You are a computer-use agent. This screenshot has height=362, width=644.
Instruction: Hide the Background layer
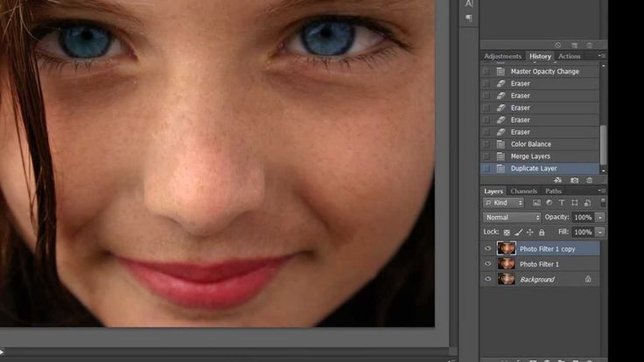[x=488, y=280]
